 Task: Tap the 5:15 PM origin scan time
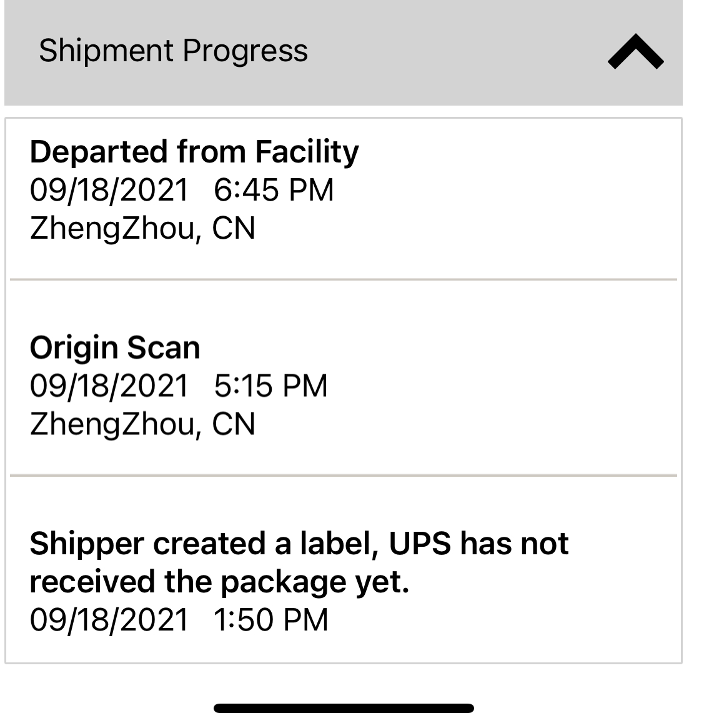[270, 386]
